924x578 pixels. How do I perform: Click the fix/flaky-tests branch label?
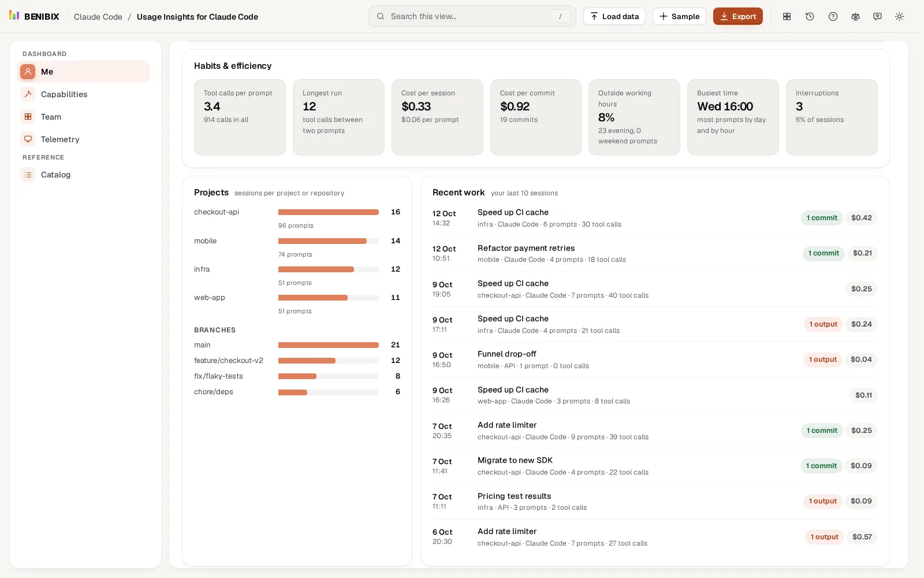tap(218, 376)
